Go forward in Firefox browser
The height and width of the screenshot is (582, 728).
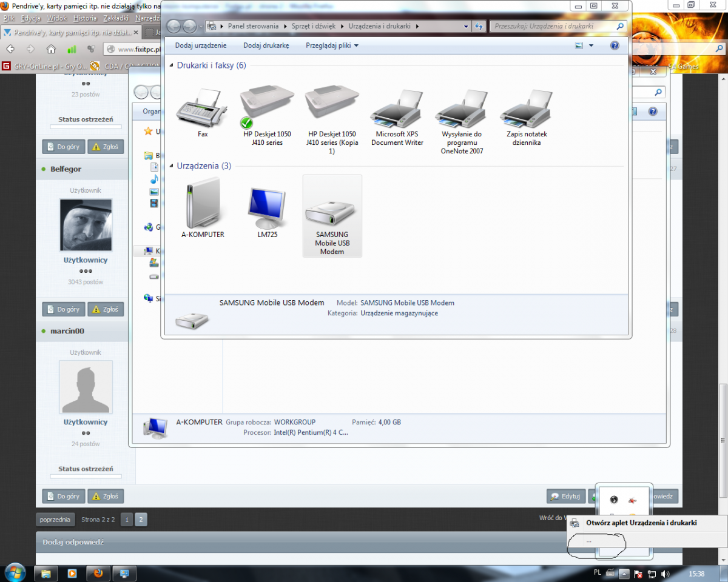point(30,49)
